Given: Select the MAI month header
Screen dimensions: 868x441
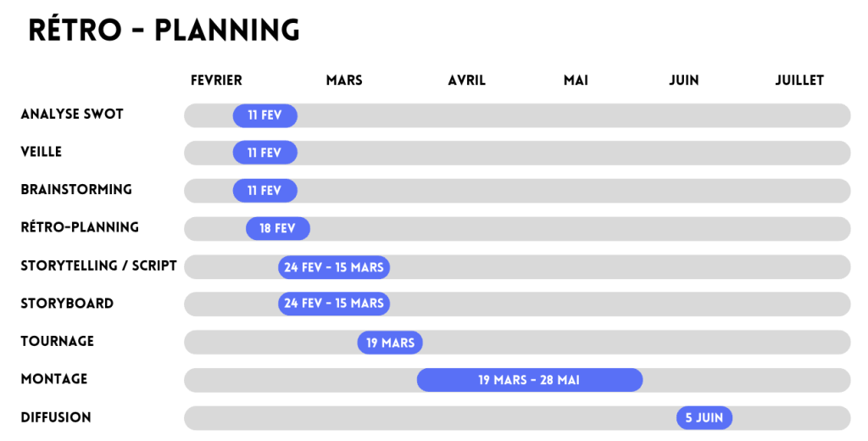Looking at the screenshot, I should click(576, 81).
